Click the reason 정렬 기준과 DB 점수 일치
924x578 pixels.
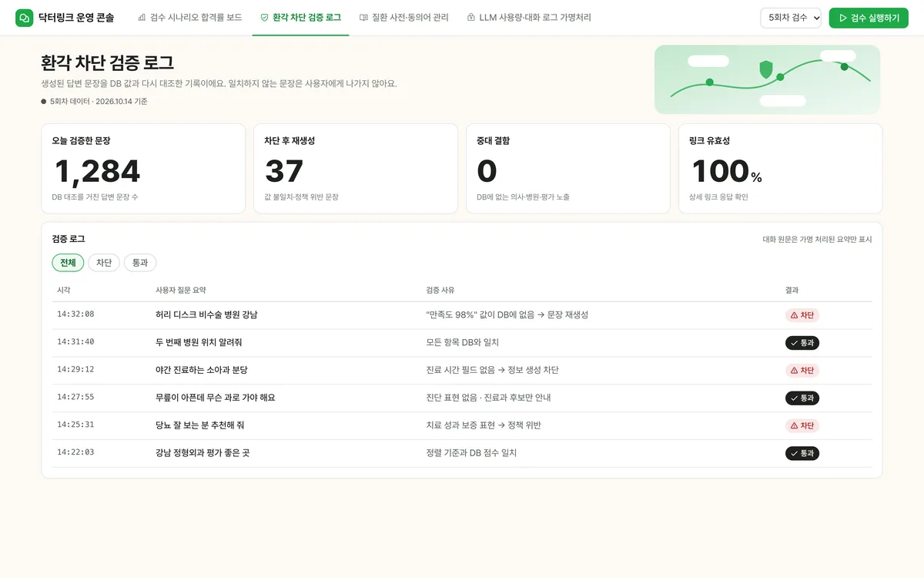point(471,454)
